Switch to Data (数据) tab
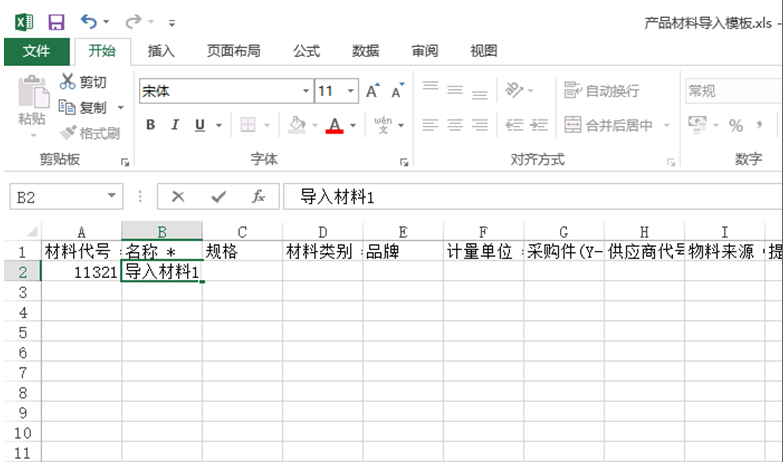Viewport: 783px width, 462px height. (366, 50)
